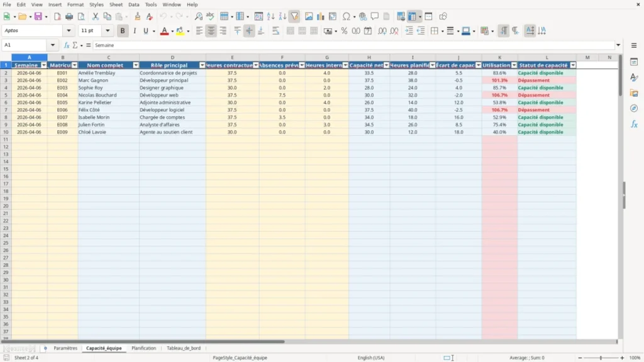Screen dimensions: 644x362
Task: Open sidebar Gallery panel icon
Action: [634, 93]
